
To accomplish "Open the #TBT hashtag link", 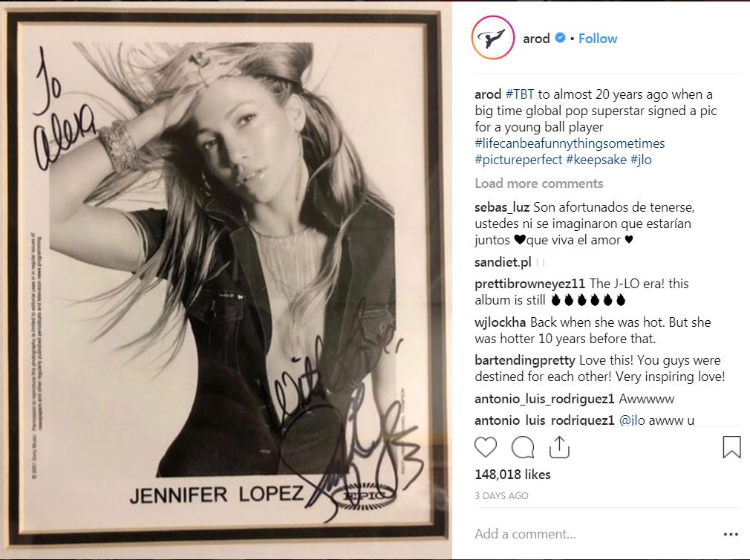I will [520, 94].
